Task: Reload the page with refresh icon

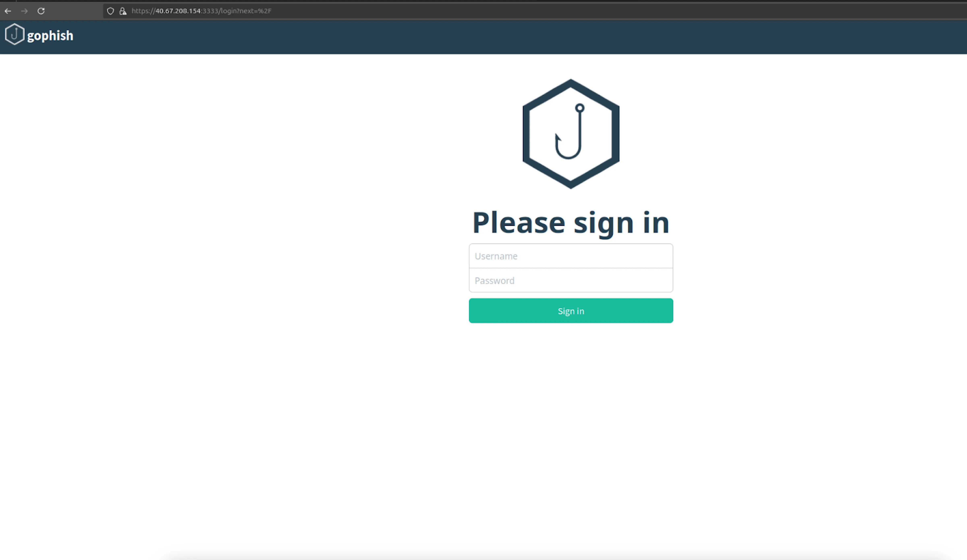Action: [x=41, y=11]
